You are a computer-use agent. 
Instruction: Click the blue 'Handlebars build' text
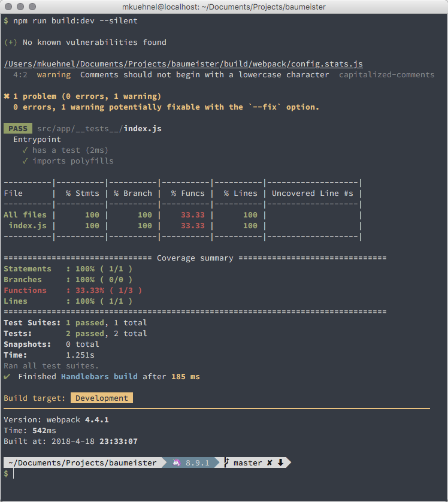pyautogui.click(x=99, y=377)
